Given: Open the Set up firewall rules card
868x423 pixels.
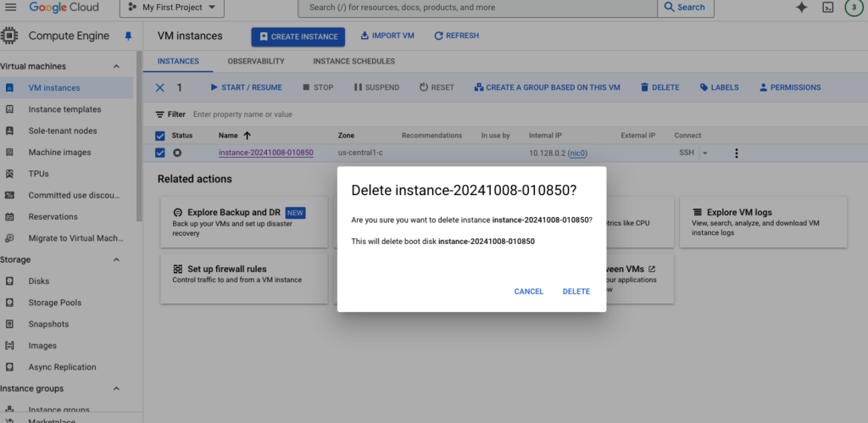Looking at the screenshot, I should click(x=244, y=279).
